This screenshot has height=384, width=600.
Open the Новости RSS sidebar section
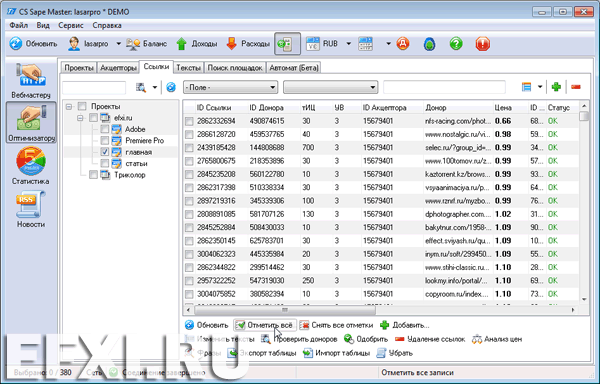(31, 210)
